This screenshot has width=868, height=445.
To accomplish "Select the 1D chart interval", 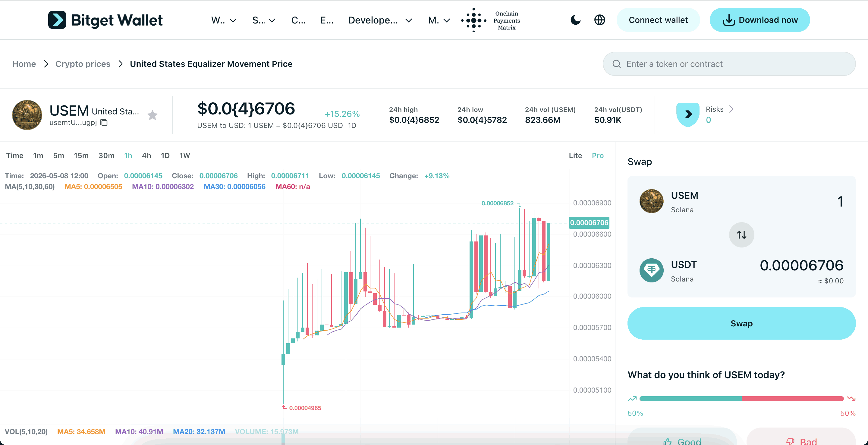I will 165,156.
